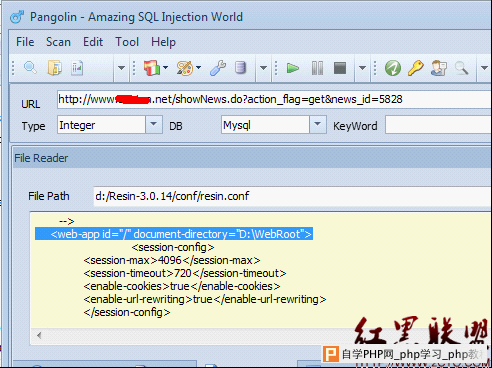
Task: Click the magnifier scan icon in toolbar
Action: coord(30,68)
